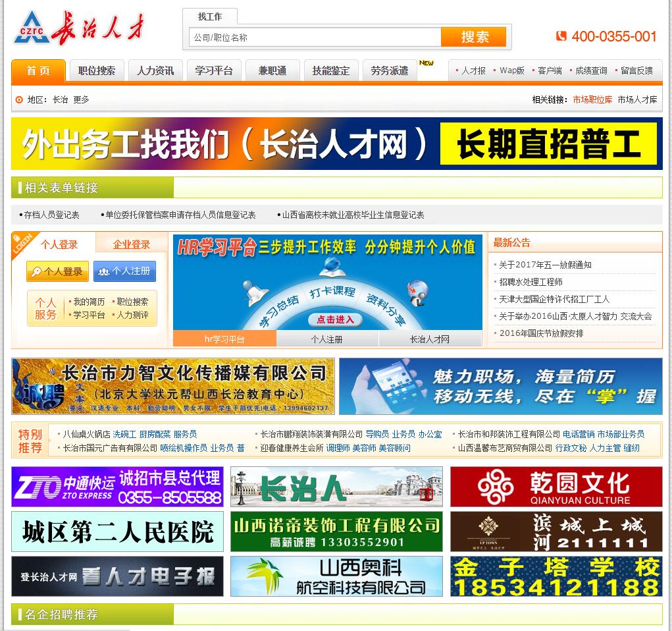Open the 职位搜索 navigation tab
This screenshot has width=672, height=631.
(97, 70)
